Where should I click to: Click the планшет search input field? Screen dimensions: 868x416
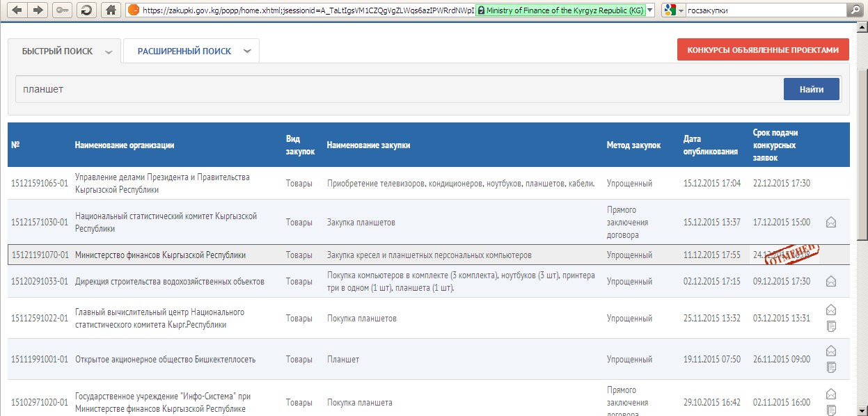(397, 89)
